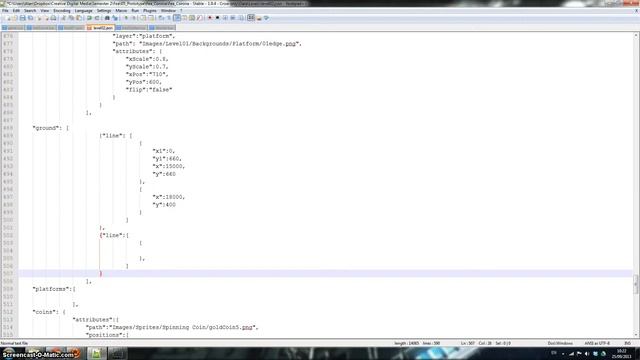Toggle the highlighted Show Indent Guide icon

coord(177,18)
